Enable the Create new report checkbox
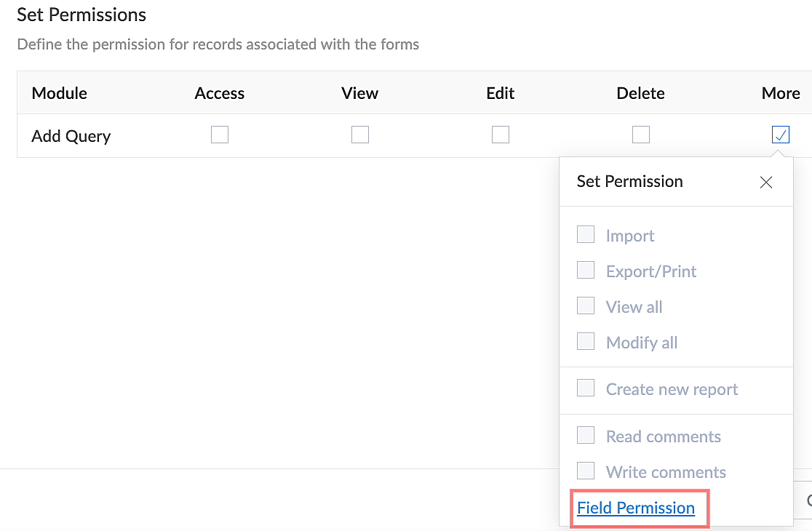 586,388
